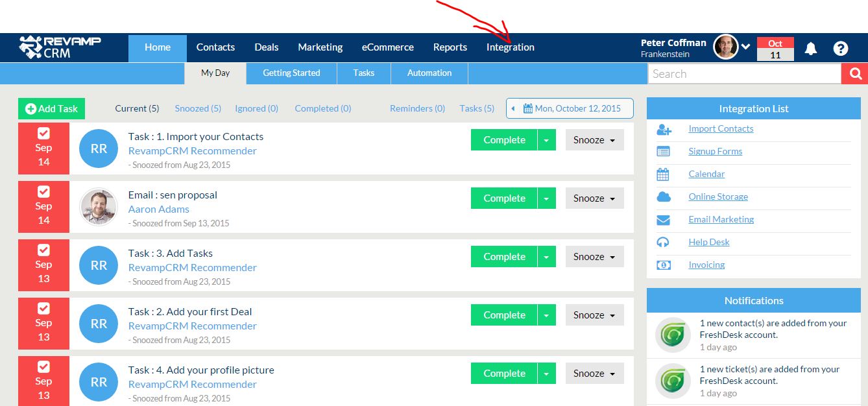Click Peter Coffman's profile photo
Viewport: 868px width, 406px height.
pyautogui.click(x=725, y=47)
